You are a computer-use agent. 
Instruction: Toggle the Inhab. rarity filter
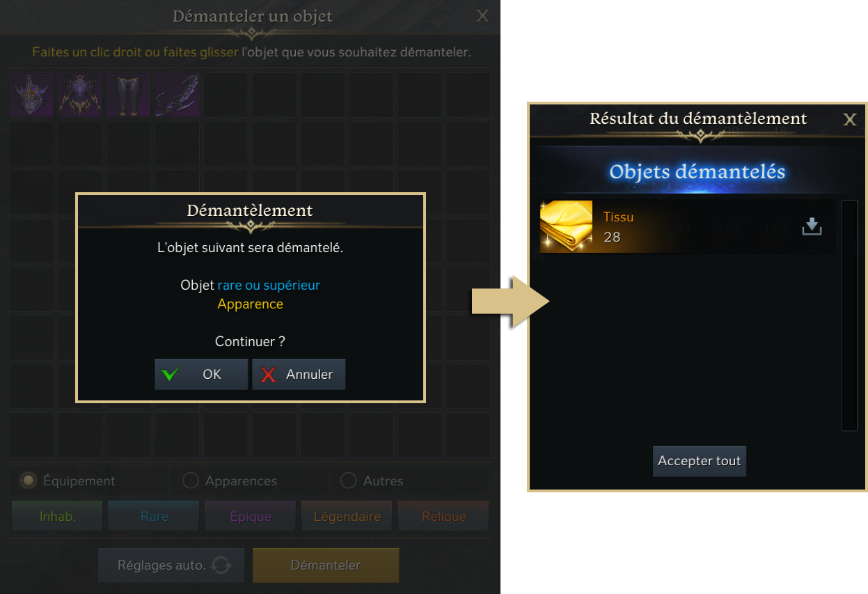[x=57, y=517]
